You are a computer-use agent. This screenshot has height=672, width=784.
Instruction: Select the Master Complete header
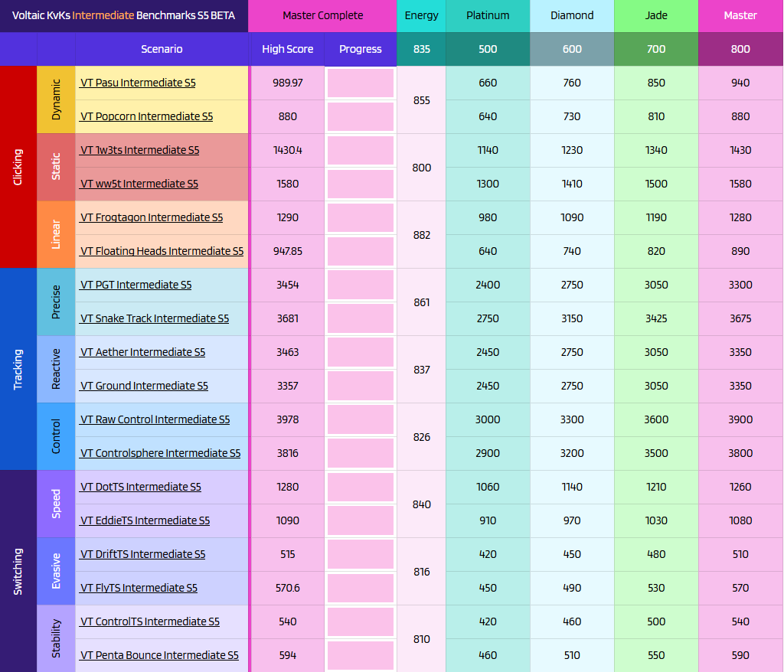[322, 15]
